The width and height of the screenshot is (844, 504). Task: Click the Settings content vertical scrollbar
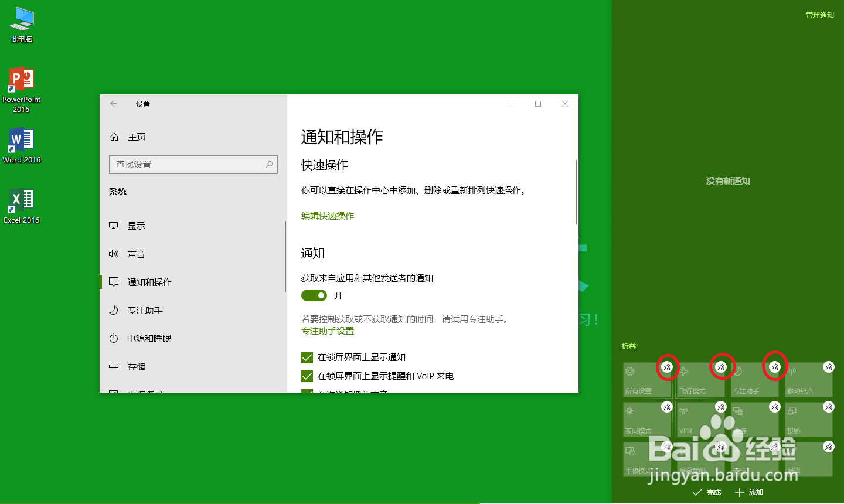(x=577, y=192)
